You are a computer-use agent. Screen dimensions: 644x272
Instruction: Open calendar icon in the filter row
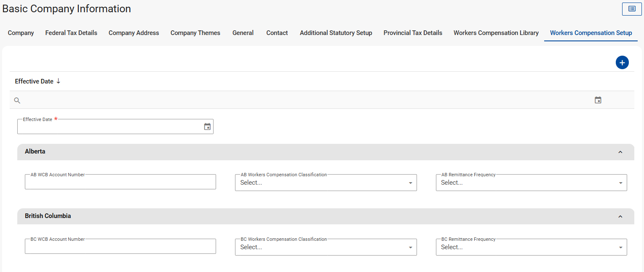point(598,100)
